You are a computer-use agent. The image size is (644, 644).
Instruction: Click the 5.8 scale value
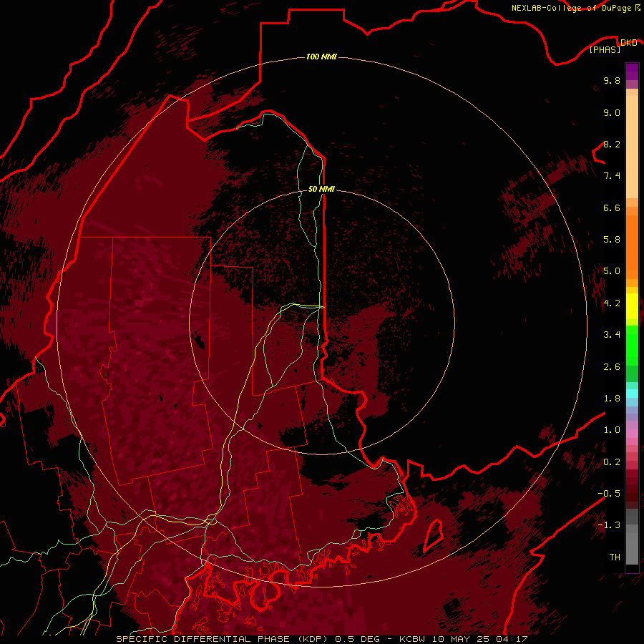612,240
